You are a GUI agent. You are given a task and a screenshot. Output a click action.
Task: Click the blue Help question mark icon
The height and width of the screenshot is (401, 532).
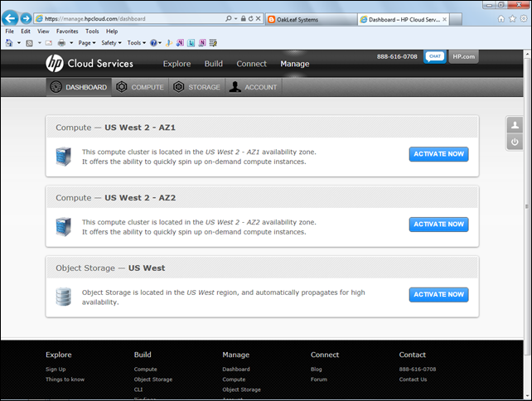[x=153, y=43]
